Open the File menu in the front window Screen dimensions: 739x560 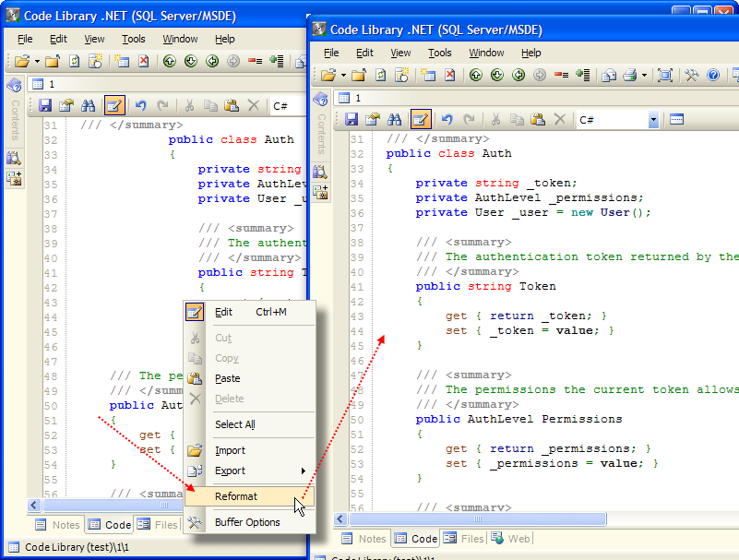pos(331,53)
